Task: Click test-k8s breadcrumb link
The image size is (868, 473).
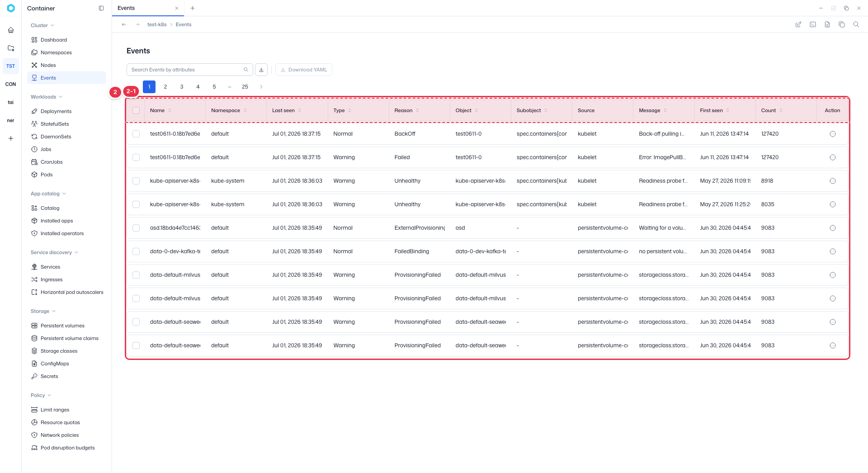Action: (157, 24)
